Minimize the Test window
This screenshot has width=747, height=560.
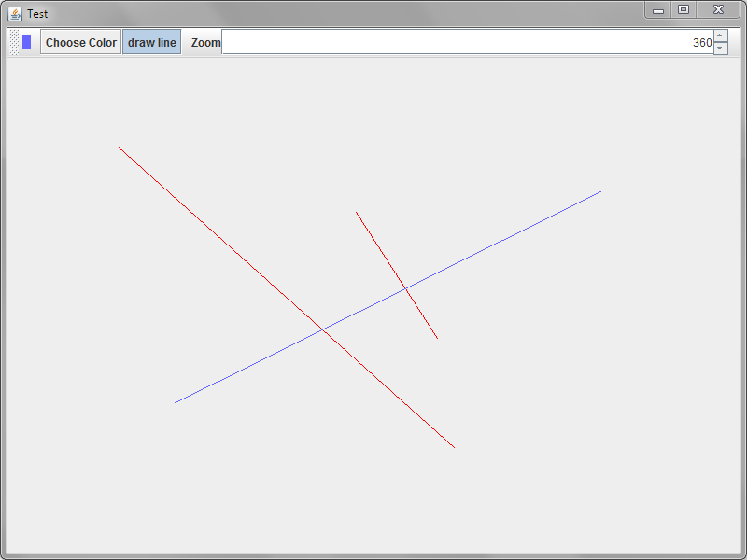click(x=658, y=10)
